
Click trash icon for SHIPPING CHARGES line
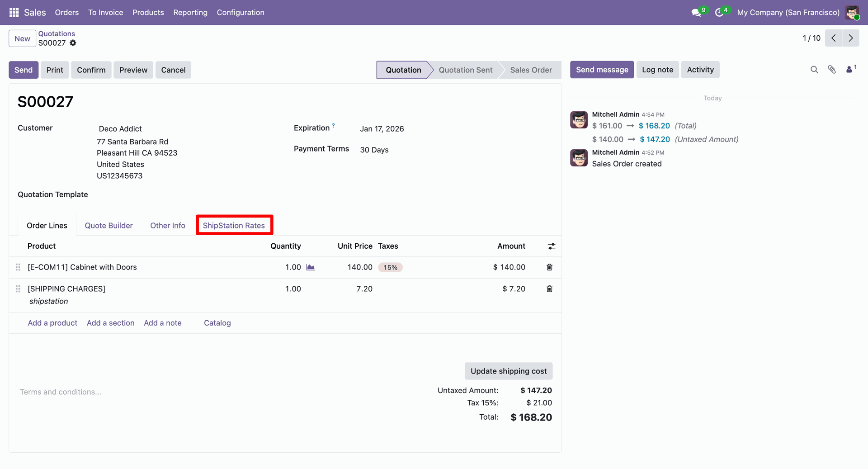(x=549, y=289)
